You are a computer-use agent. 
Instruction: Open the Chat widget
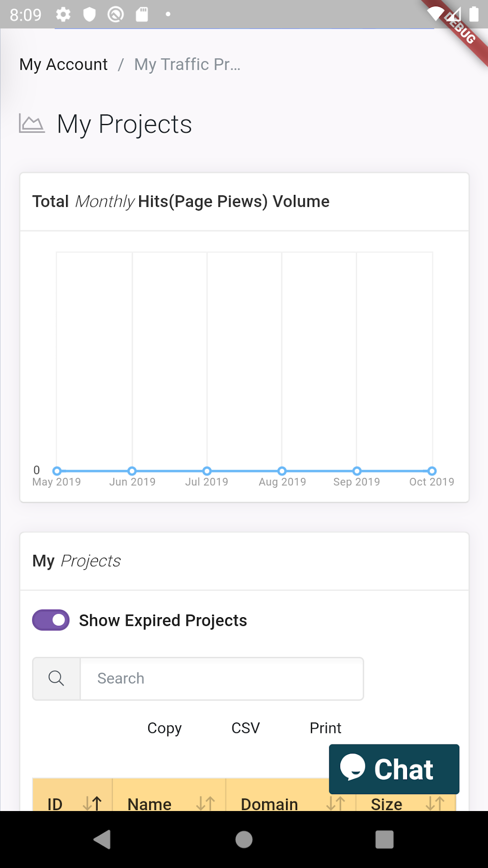394,769
